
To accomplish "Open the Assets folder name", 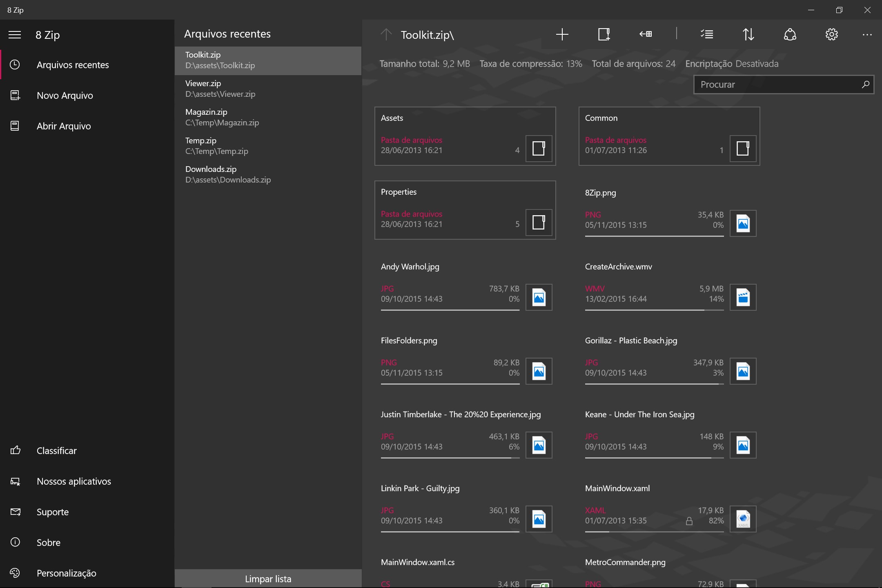I will pos(392,118).
